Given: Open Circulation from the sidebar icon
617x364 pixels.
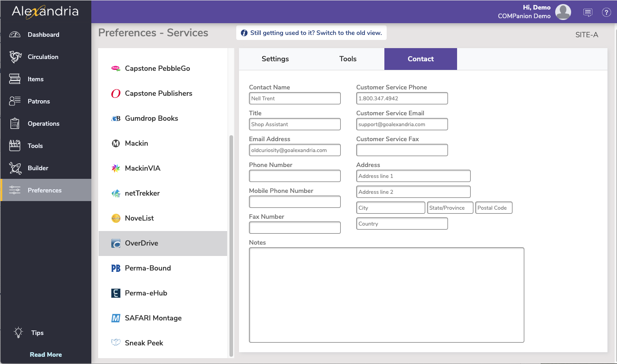Looking at the screenshot, I should [x=15, y=57].
